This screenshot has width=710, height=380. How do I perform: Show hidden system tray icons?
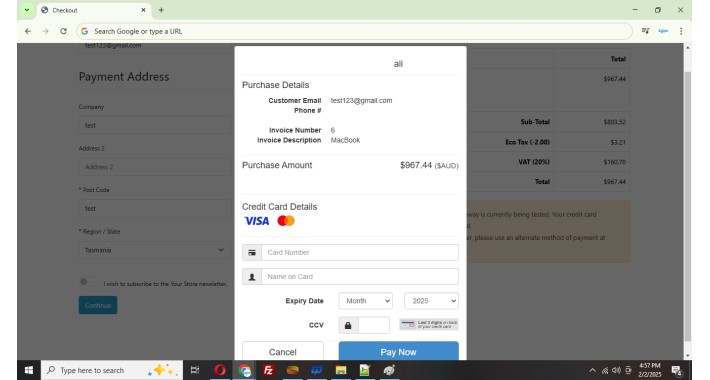(x=592, y=370)
